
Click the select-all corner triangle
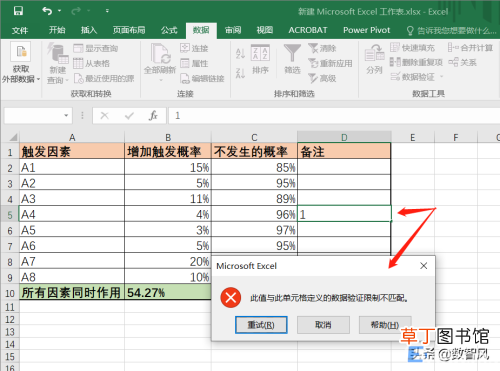tap(14, 137)
